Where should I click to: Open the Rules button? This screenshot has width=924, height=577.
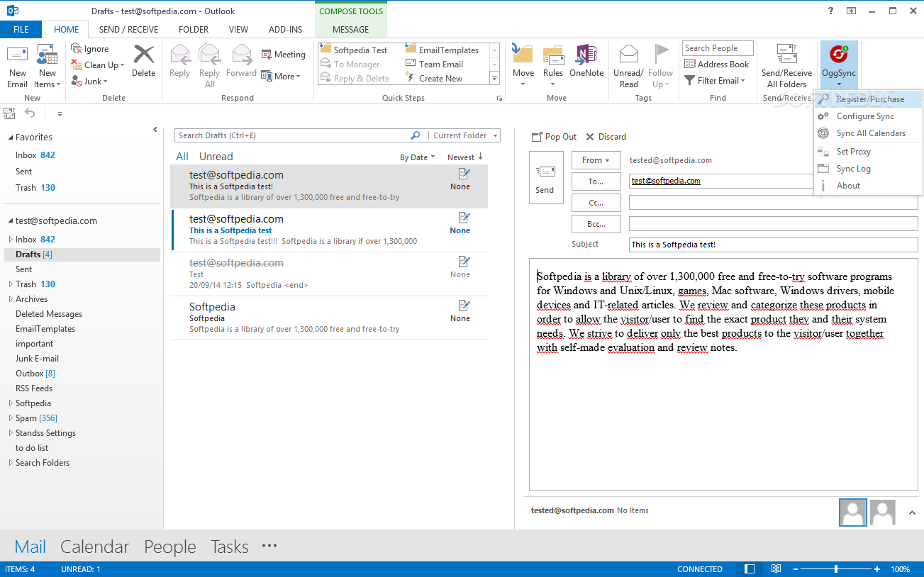[x=553, y=66]
